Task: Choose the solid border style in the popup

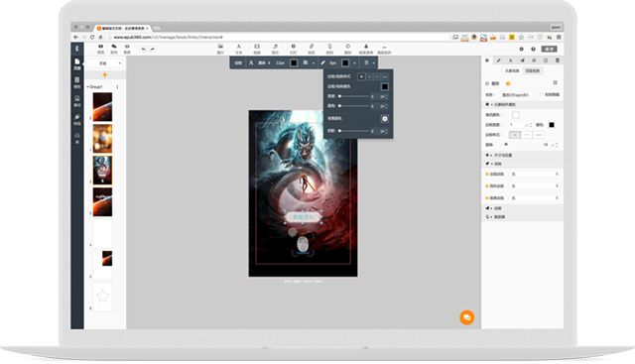Action: [x=369, y=76]
